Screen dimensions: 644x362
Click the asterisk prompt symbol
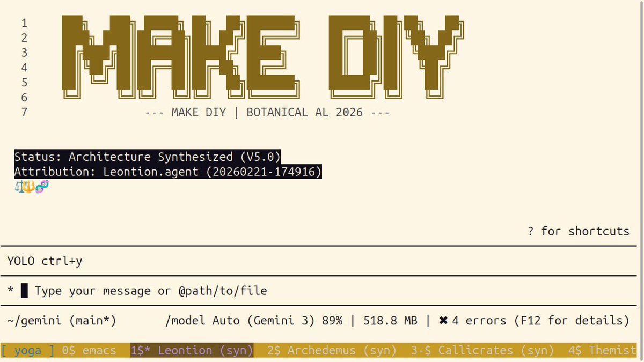(11, 291)
